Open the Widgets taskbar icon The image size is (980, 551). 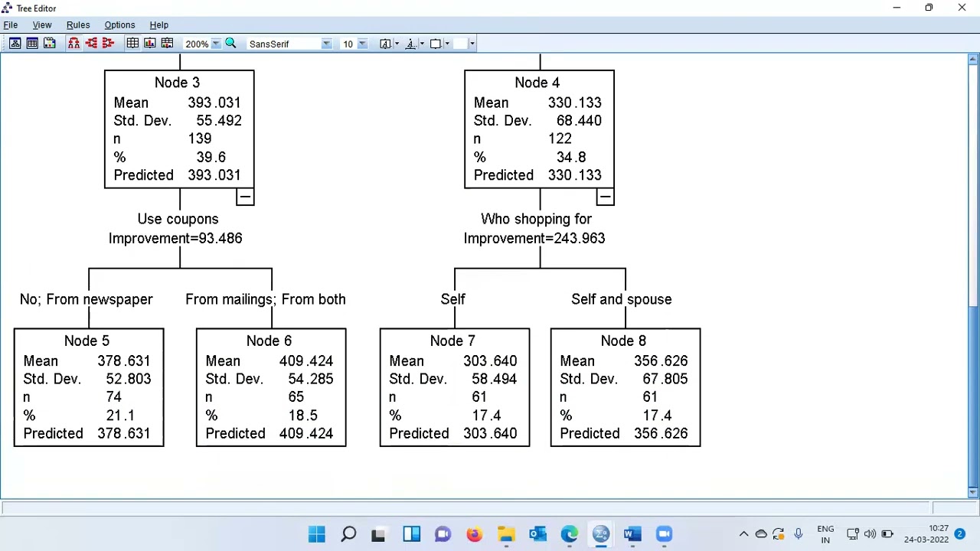coord(411,534)
